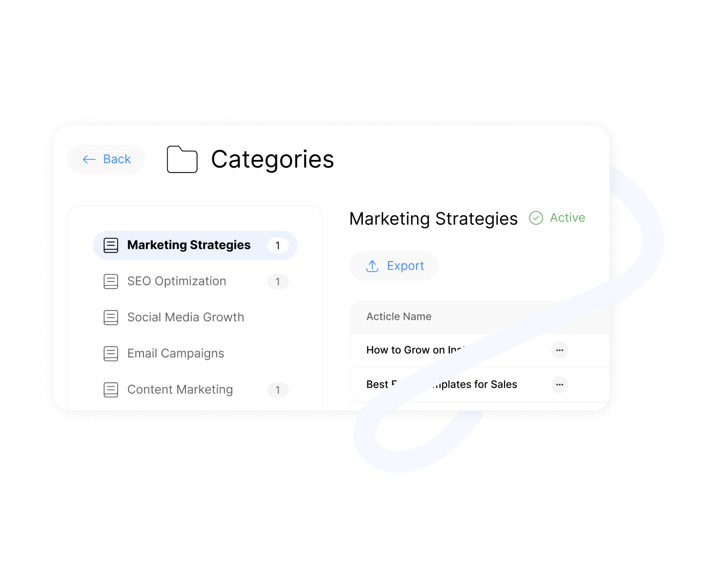Select the Marketing Strategies category

(189, 245)
